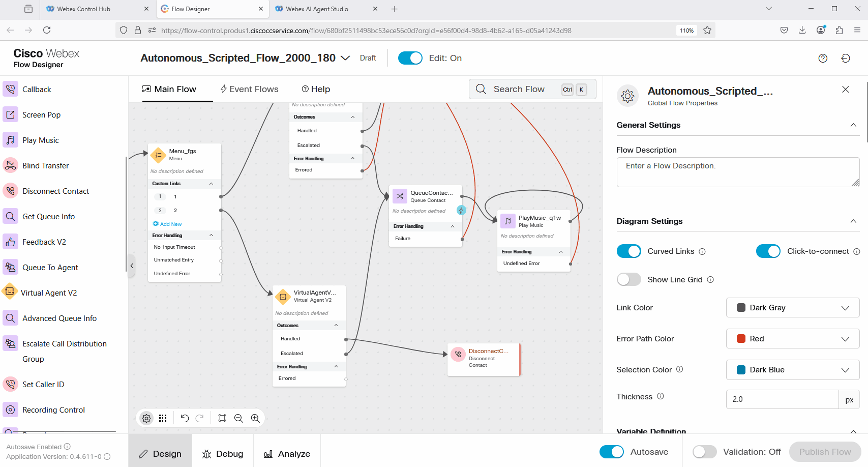
Task: Click the zoom out magnifier icon
Action: pyautogui.click(x=238, y=418)
